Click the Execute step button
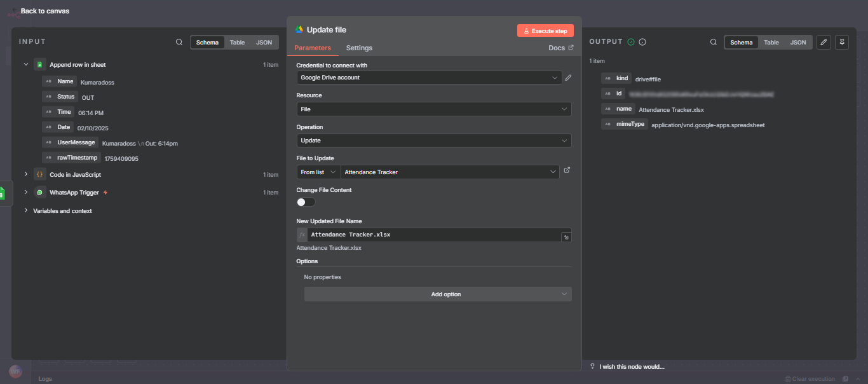 pos(545,30)
